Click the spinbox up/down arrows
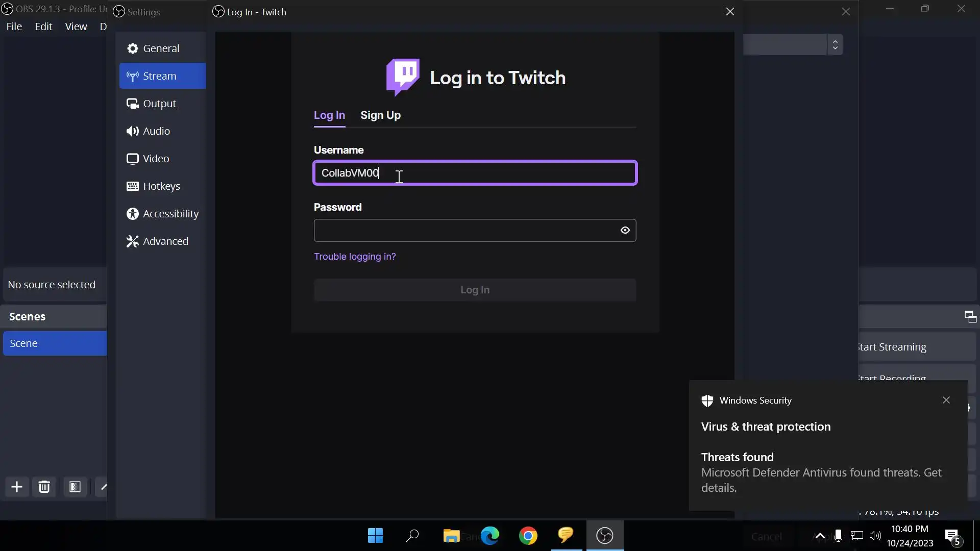 pos(835,45)
